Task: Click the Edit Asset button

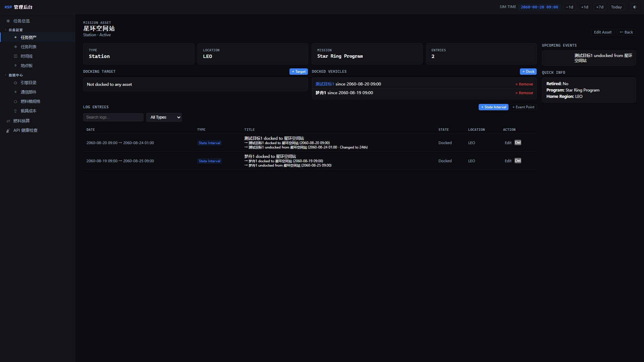Action: click(x=603, y=32)
